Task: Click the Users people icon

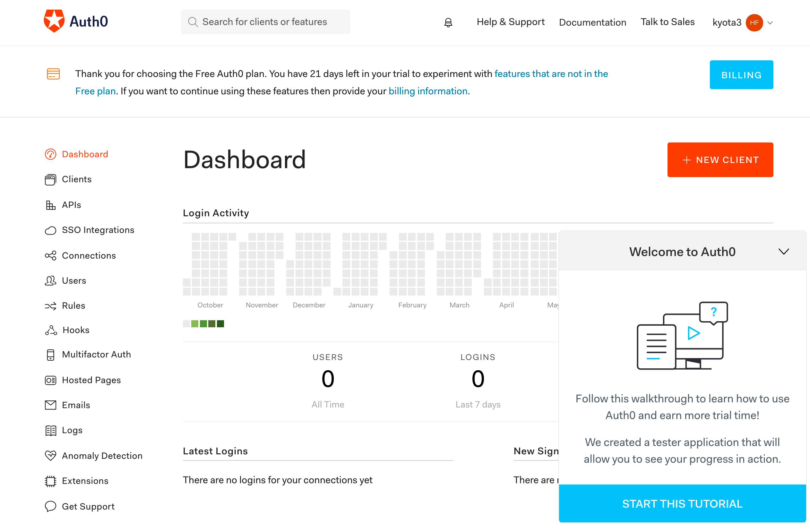Action: [51, 281]
